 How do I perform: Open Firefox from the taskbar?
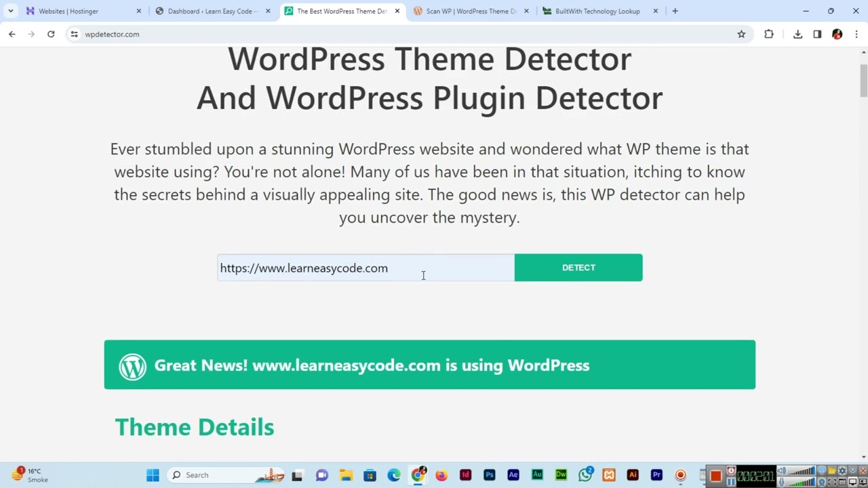tap(441, 475)
